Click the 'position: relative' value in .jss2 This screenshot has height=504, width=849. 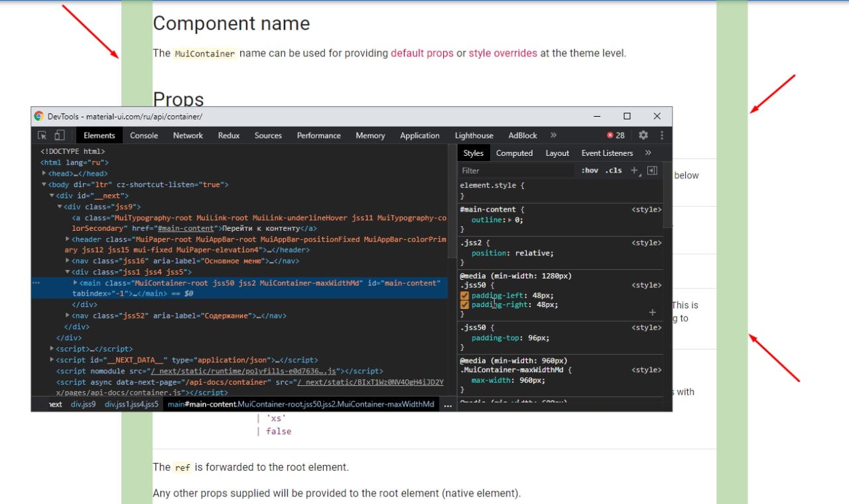[534, 253]
